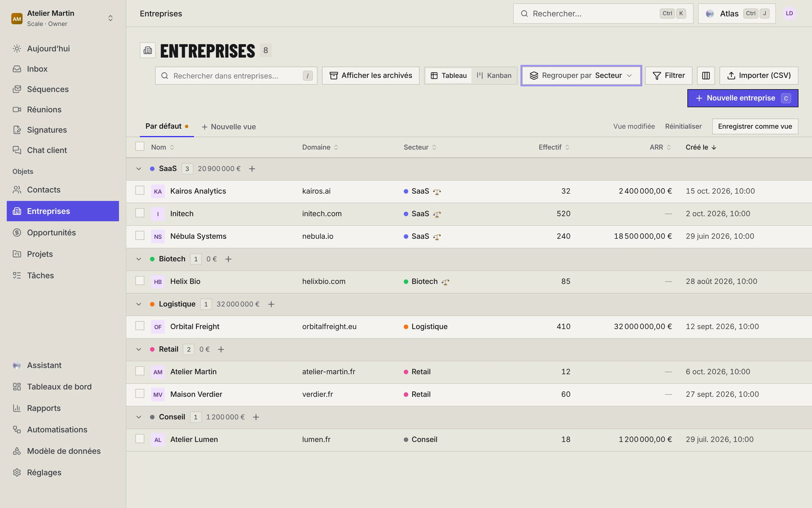Collapse the Retail group
The height and width of the screenshot is (508, 812).
tap(139, 349)
